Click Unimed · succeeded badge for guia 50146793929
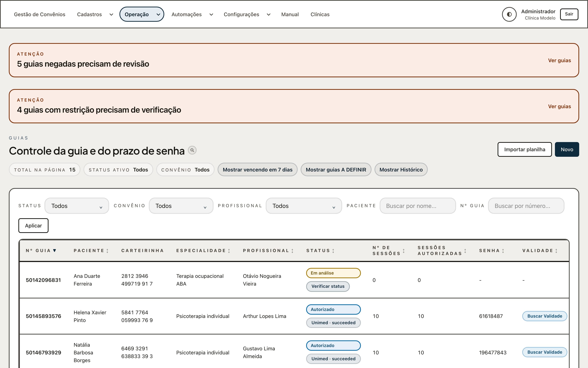588x368 pixels. coord(333,359)
